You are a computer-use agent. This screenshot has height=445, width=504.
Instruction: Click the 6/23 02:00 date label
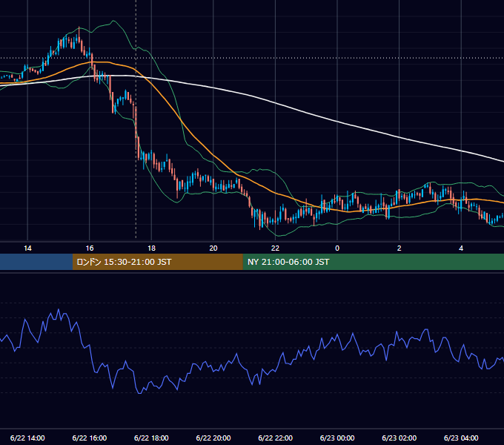coord(399,438)
